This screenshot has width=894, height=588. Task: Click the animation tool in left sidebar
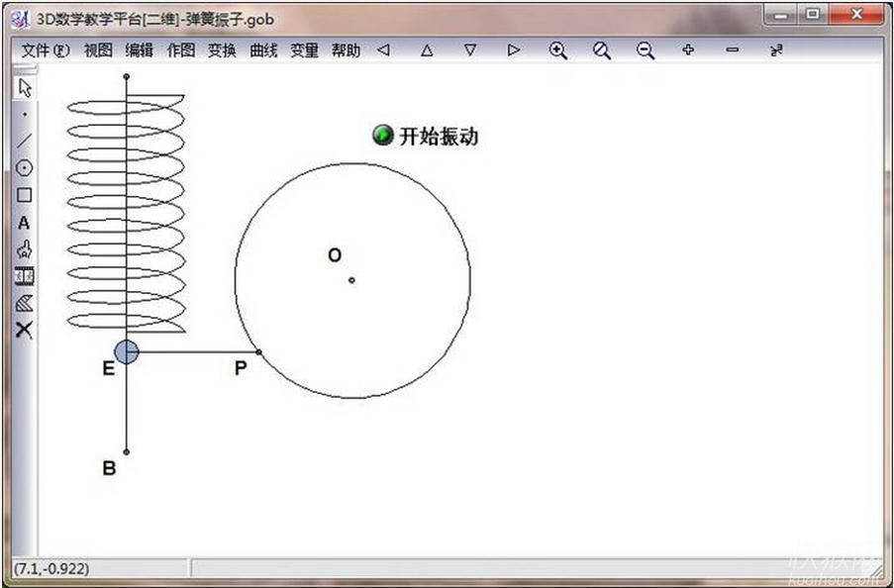[x=24, y=276]
